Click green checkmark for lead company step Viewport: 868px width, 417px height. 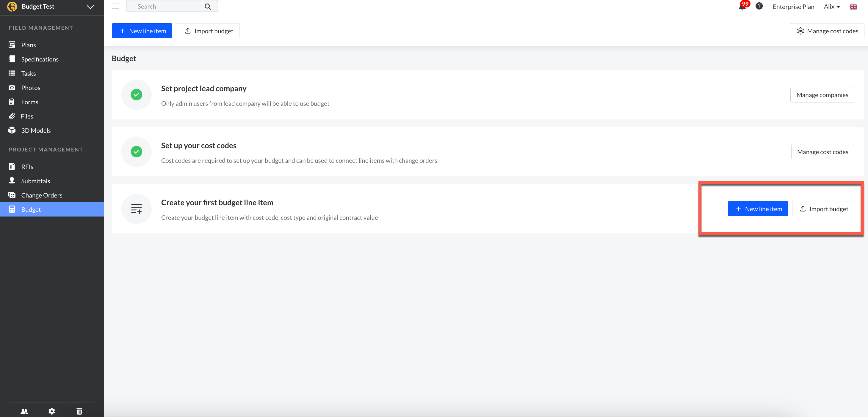click(137, 94)
